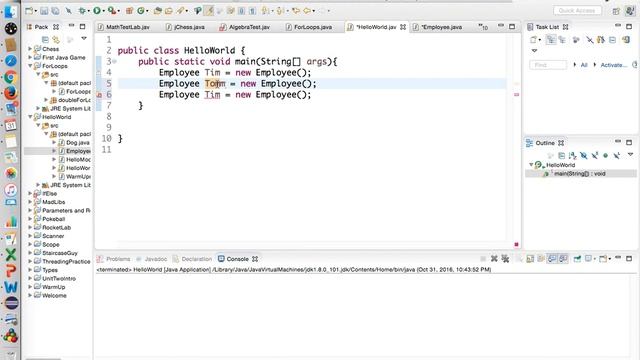This screenshot has width=640, height=360.
Task: Toggle Link with Editor in Package Explorer
Action: [x=56, y=40]
